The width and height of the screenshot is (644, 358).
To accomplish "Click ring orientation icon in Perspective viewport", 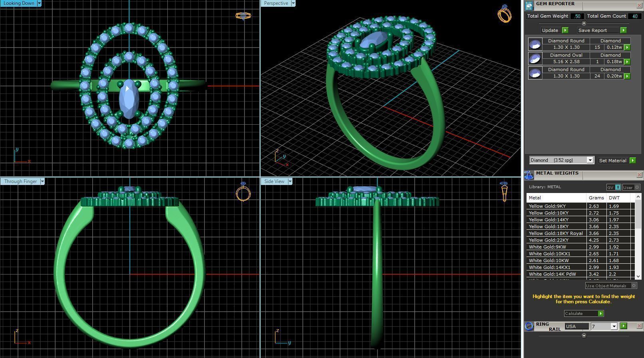I will pyautogui.click(x=504, y=14).
